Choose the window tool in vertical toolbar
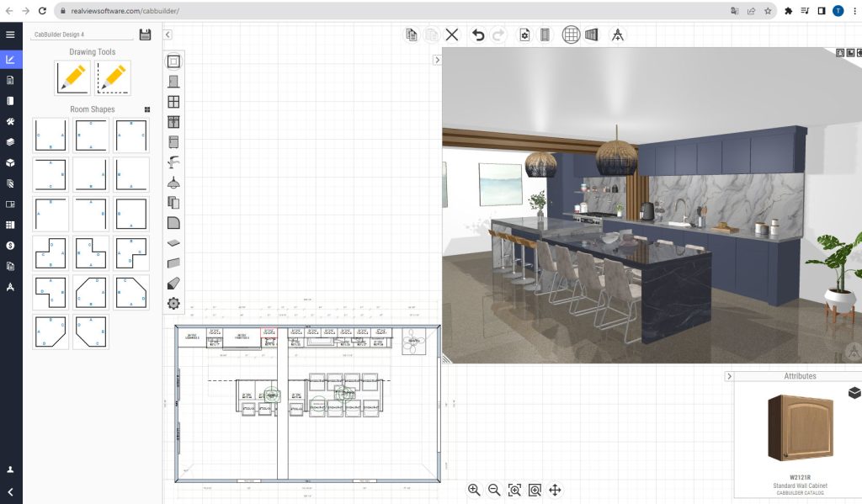This screenshot has width=862, height=504. [x=173, y=102]
